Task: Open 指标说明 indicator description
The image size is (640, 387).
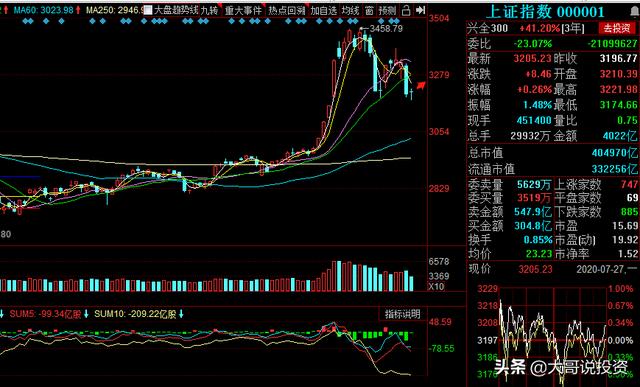Action: [x=402, y=314]
